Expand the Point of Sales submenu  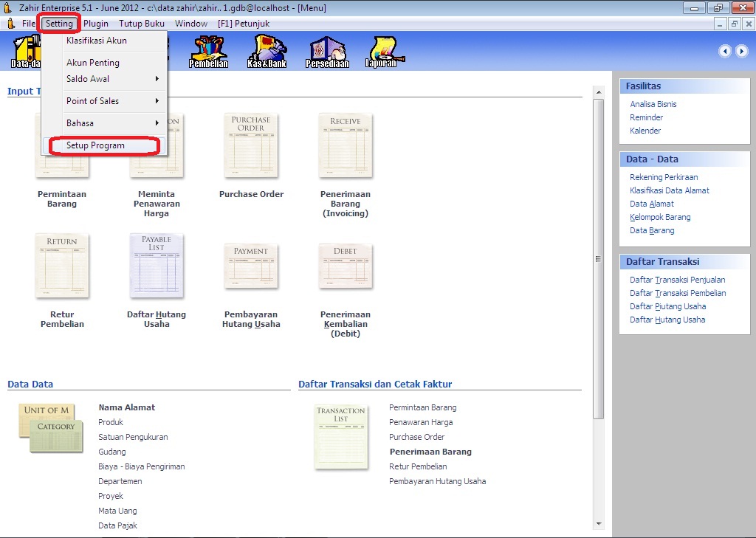click(112, 101)
